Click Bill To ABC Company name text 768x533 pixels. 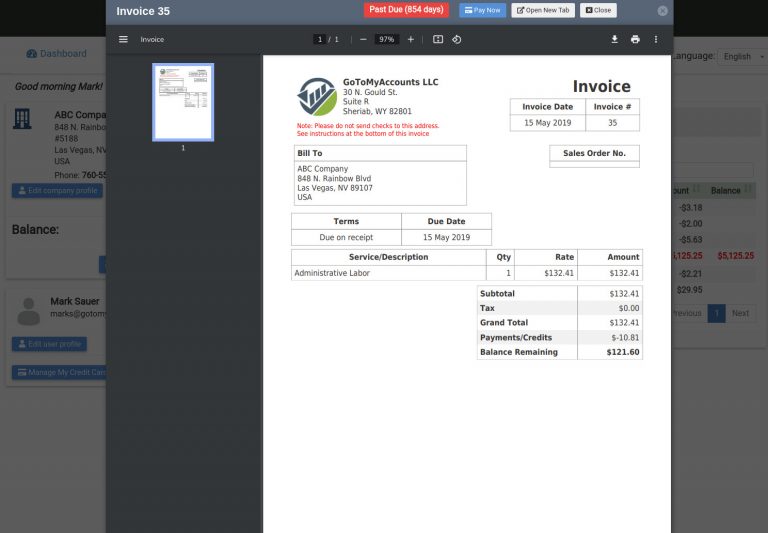click(322, 169)
